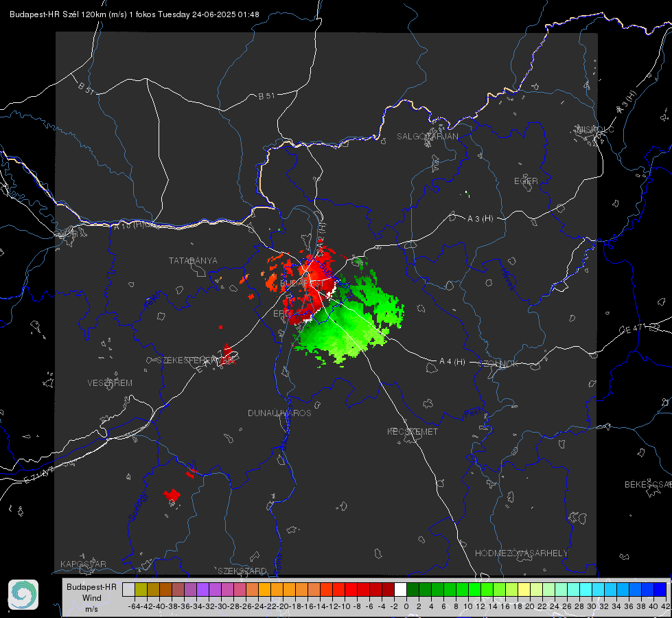Select the EGER city label

[526, 181]
